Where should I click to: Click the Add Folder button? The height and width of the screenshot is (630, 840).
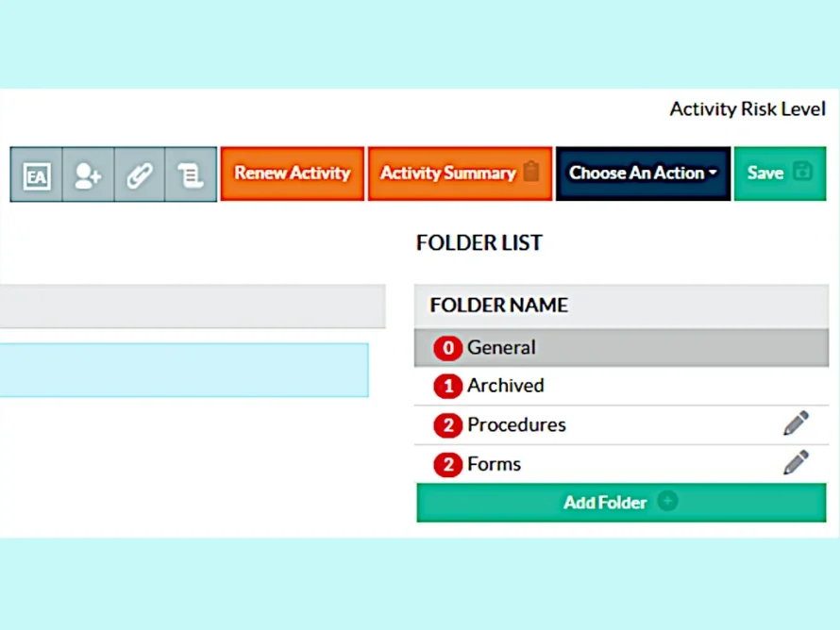click(x=621, y=503)
